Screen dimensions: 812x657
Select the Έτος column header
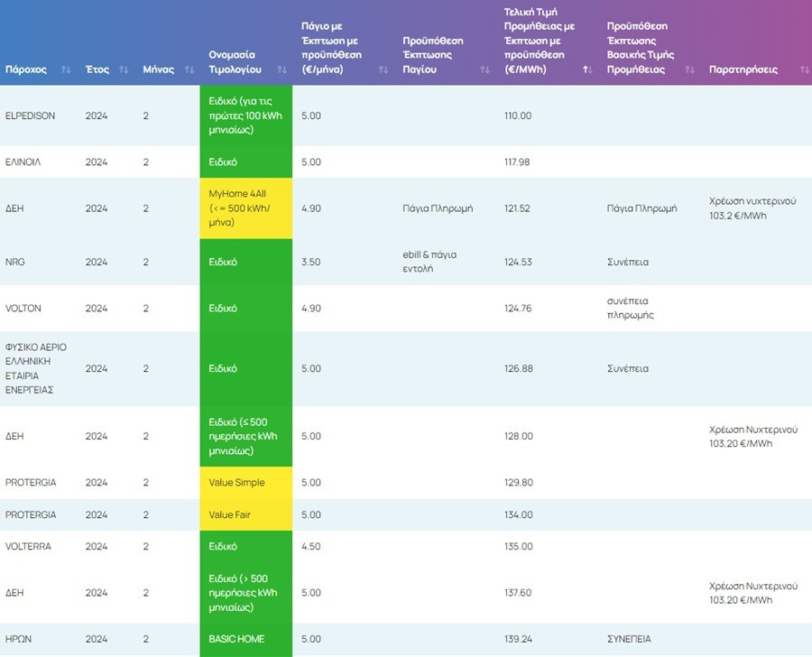(97, 69)
